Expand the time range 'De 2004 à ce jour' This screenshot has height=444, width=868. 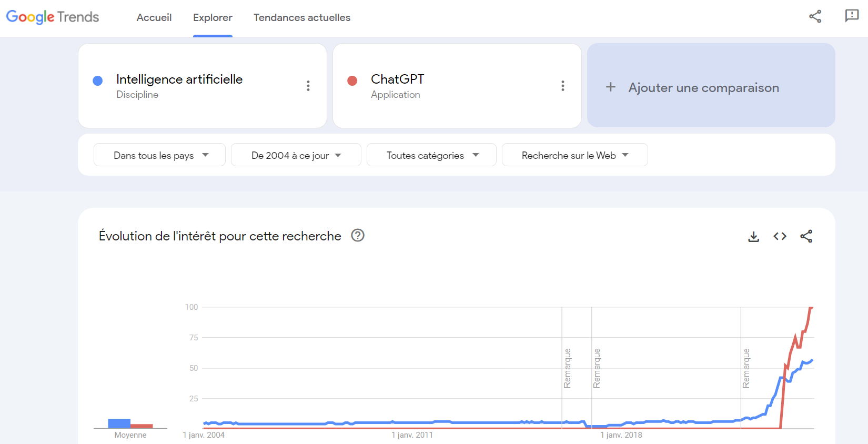click(x=296, y=155)
